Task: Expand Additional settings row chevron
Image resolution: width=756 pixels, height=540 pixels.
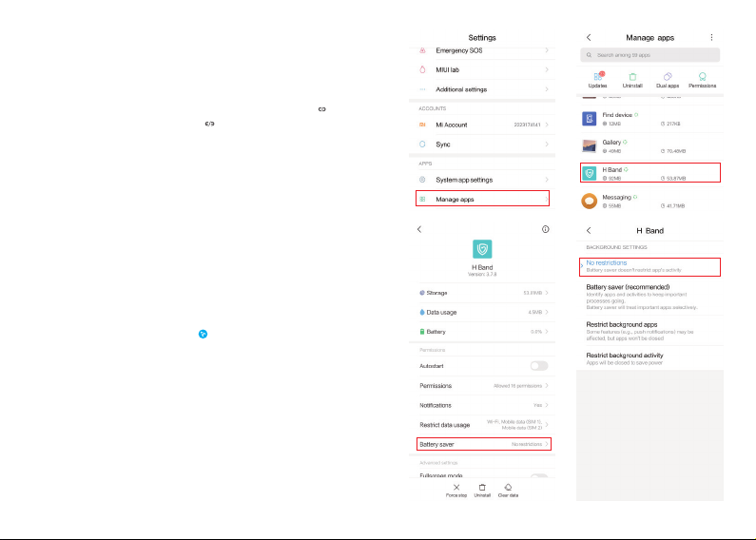Action: pyautogui.click(x=547, y=89)
